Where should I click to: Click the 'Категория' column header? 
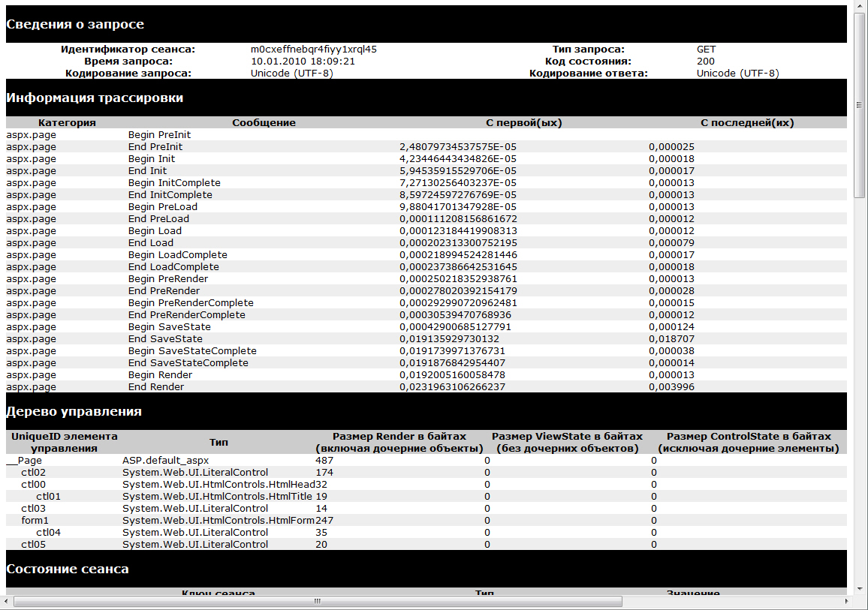[67, 123]
